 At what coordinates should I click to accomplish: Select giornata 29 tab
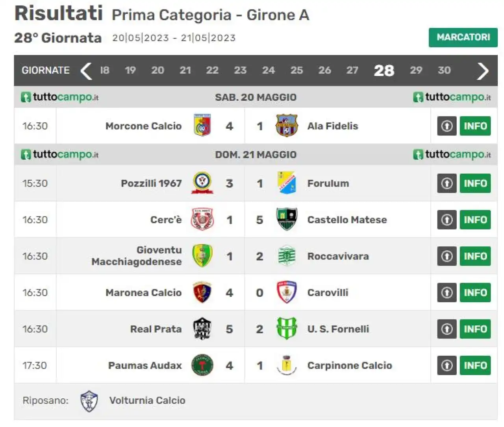416,70
